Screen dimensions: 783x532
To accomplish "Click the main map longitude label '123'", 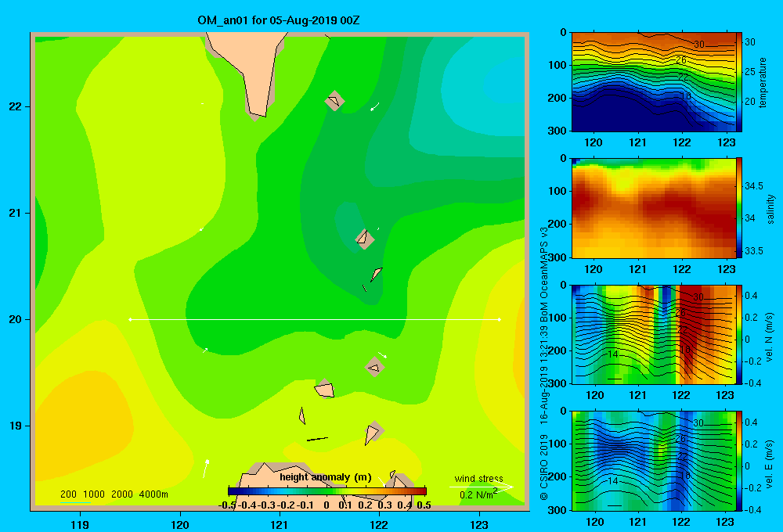I will pos(479,524).
